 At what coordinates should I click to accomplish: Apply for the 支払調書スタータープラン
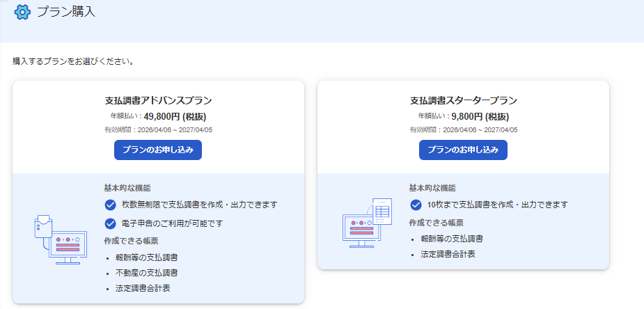[463, 150]
